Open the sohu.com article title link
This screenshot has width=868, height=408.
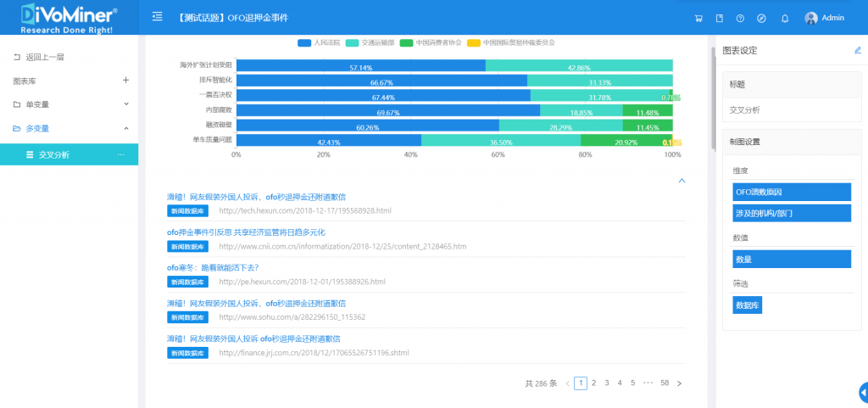[257, 303]
